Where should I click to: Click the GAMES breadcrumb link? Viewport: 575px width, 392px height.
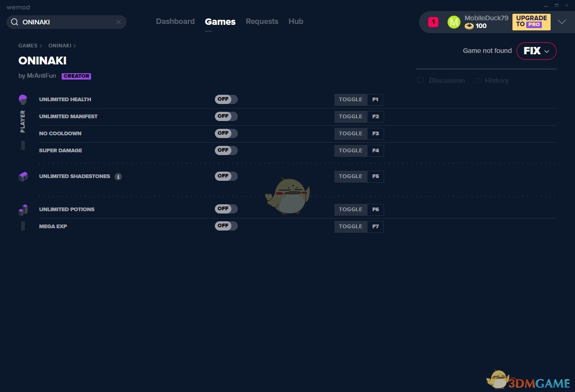tap(28, 46)
